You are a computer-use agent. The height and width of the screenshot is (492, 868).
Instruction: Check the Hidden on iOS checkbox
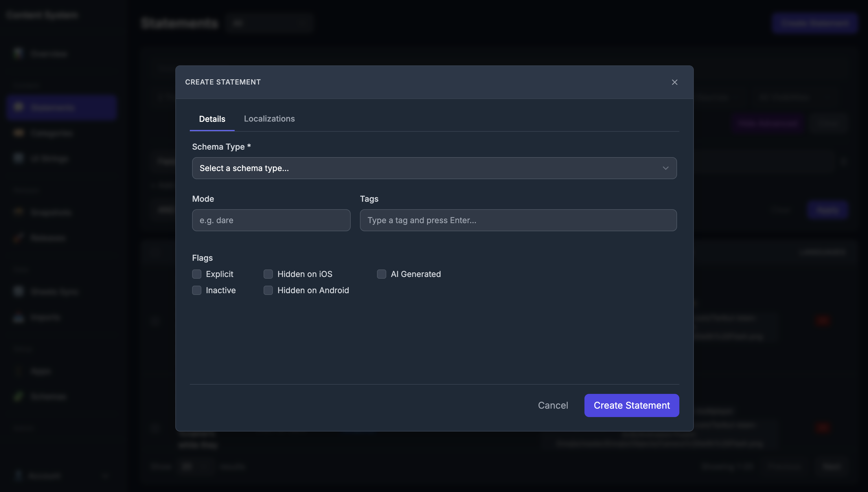[x=268, y=274]
